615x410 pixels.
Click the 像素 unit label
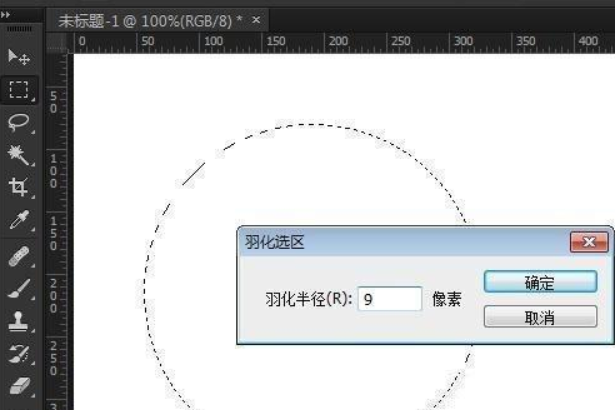[x=447, y=299]
